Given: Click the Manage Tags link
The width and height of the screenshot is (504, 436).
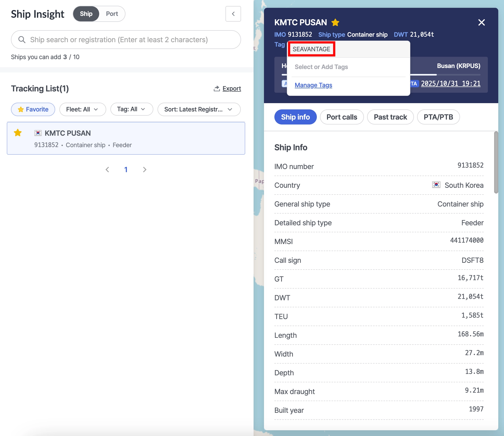Looking at the screenshot, I should point(313,85).
